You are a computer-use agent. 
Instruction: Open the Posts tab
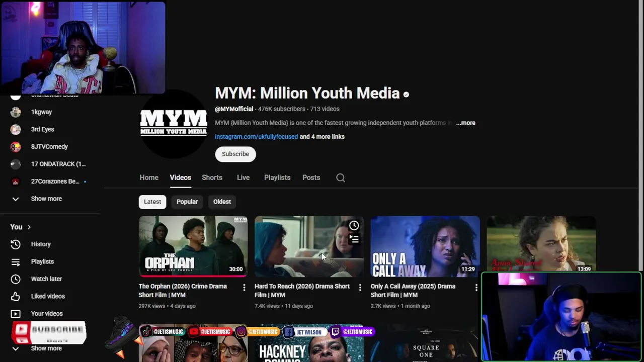(x=311, y=177)
